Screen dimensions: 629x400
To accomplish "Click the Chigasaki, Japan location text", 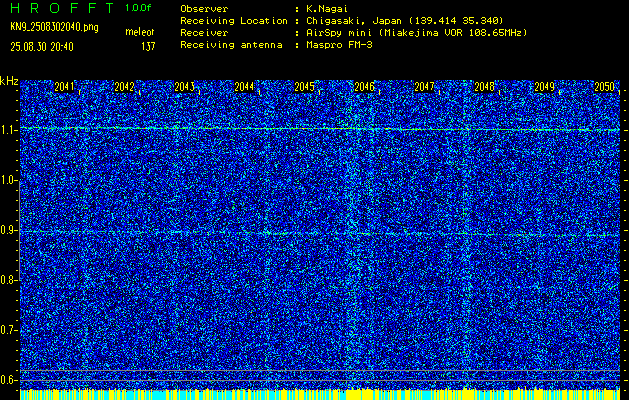I will pyautogui.click(x=405, y=21).
